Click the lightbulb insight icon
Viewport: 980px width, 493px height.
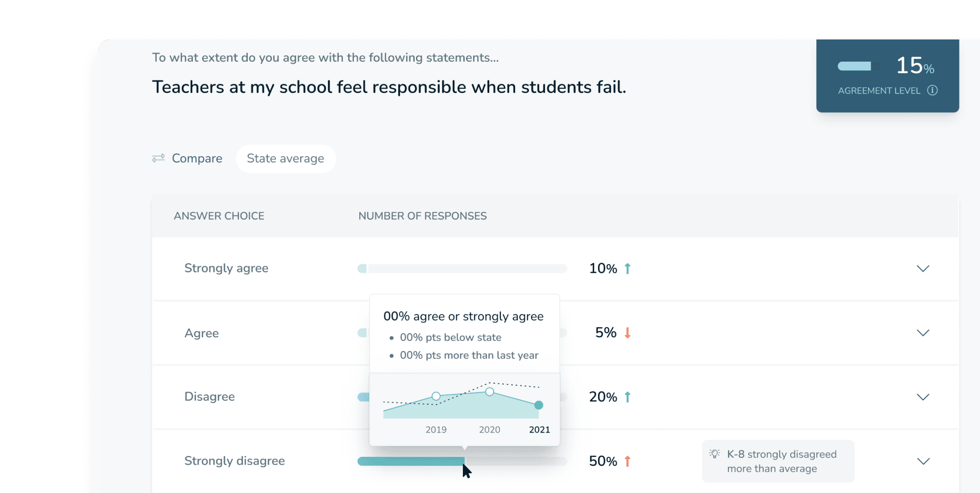(715, 454)
